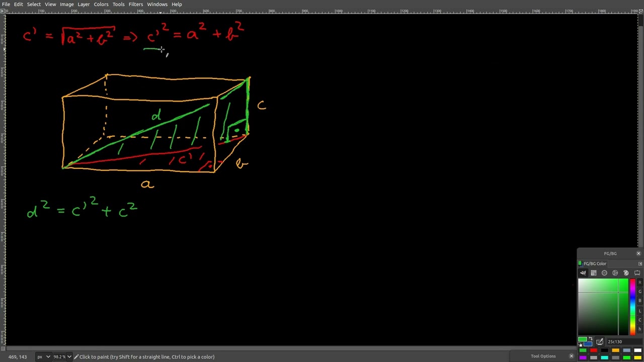
Task: Pick the red history swatch
Action: point(594,350)
